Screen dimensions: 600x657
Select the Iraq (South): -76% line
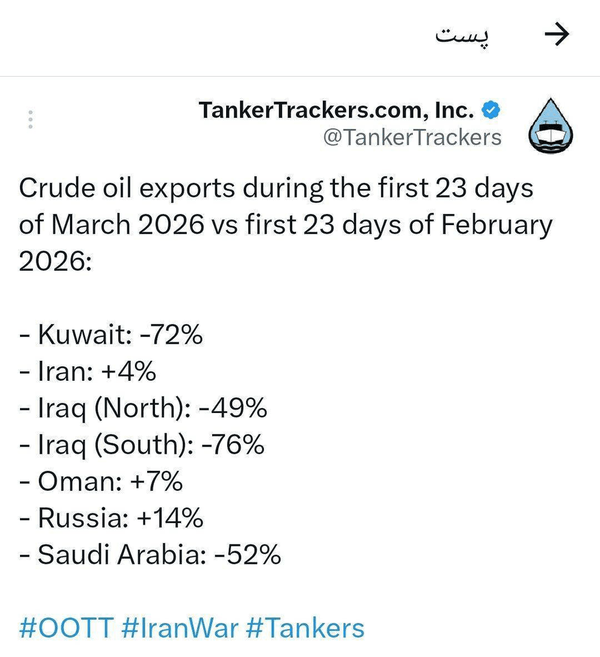point(142,445)
